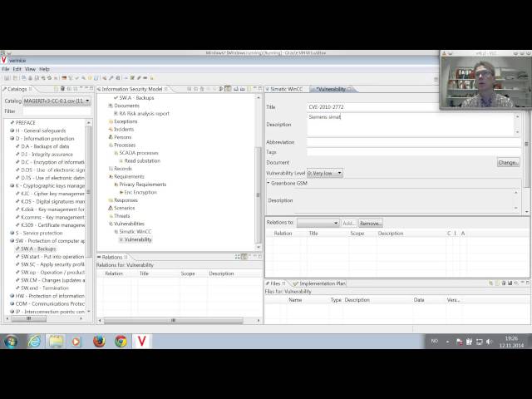Click the Change... document button
This screenshot has height=399, width=532.
coord(508,163)
